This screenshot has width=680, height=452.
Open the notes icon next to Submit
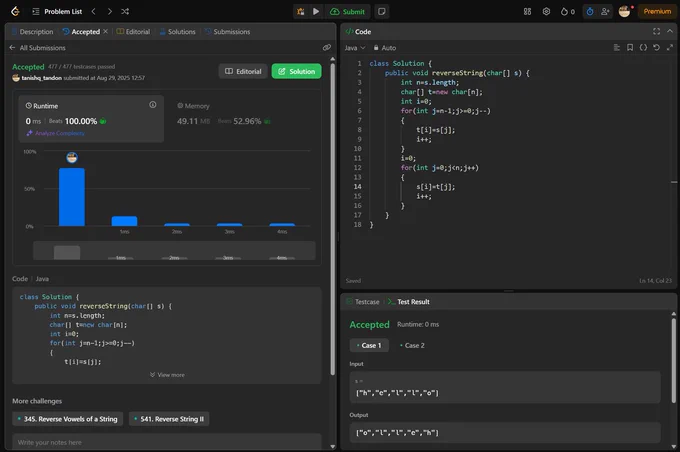pos(382,12)
